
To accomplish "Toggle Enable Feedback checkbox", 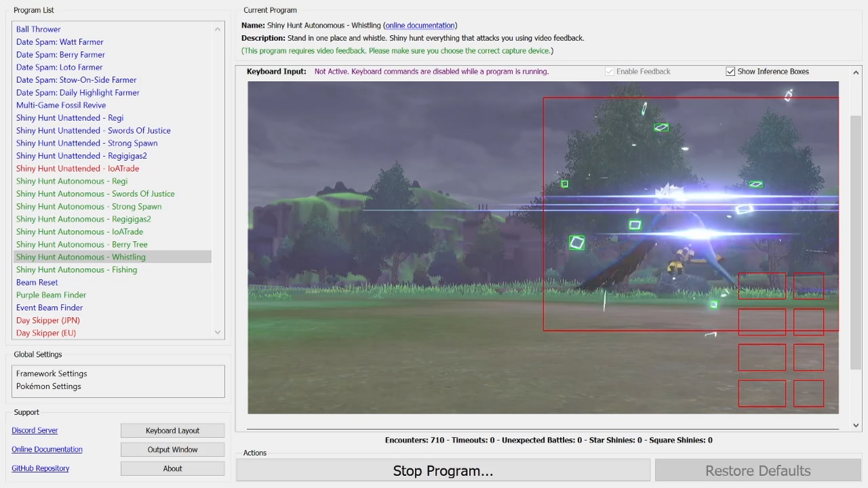I will [x=609, y=71].
